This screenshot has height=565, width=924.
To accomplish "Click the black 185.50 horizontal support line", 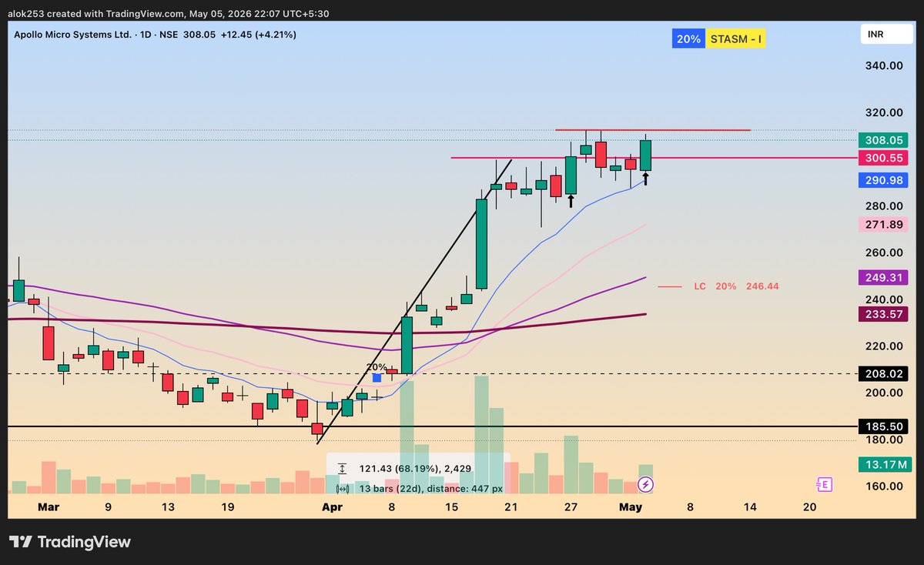I will point(431,426).
